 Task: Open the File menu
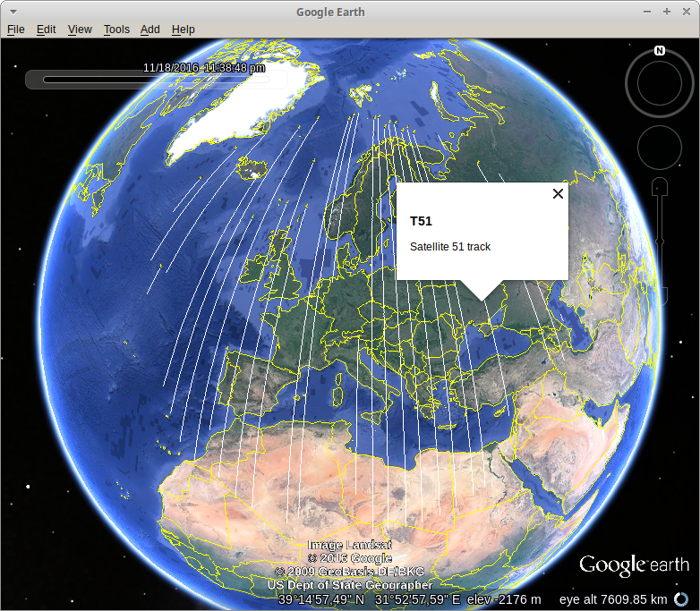click(x=15, y=30)
